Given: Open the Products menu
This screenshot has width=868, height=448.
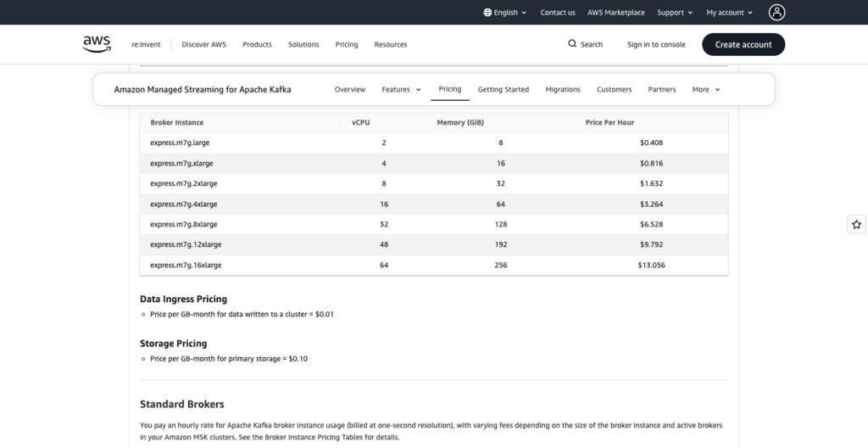Looking at the screenshot, I should 257,44.
